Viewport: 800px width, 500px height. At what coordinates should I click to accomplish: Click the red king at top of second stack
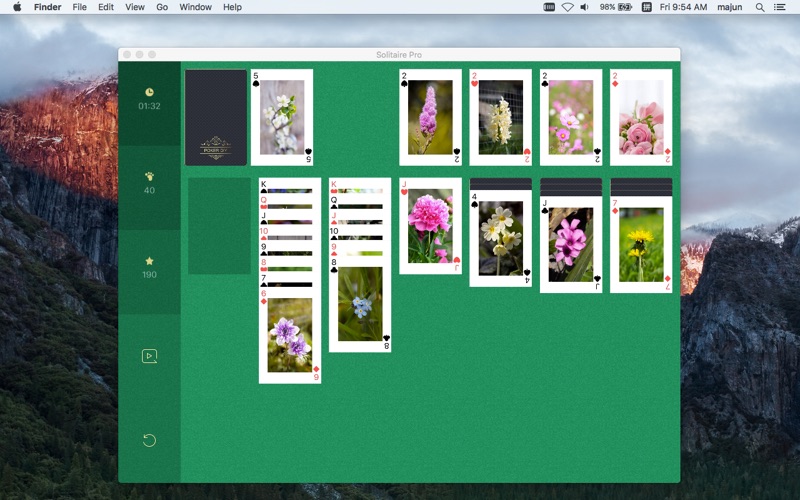pyautogui.click(x=360, y=186)
